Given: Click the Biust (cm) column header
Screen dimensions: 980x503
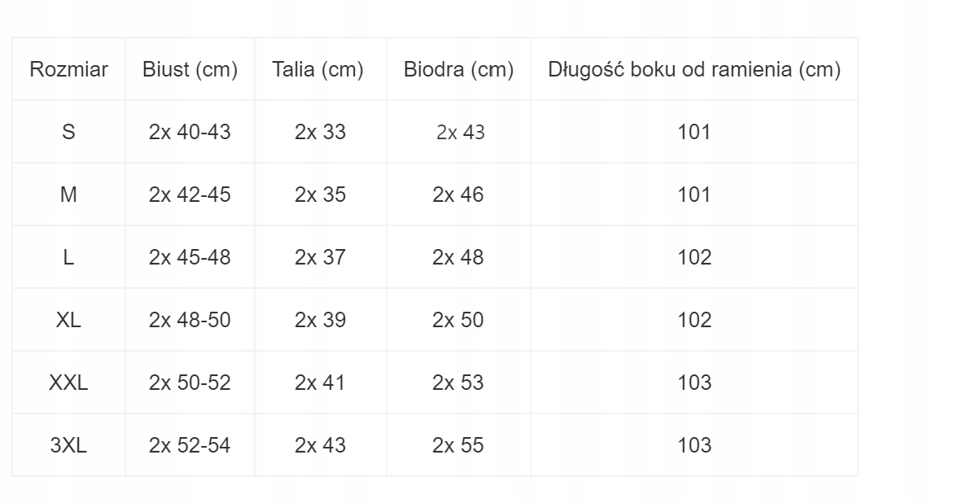Looking at the screenshot, I should pyautogui.click(x=190, y=70).
